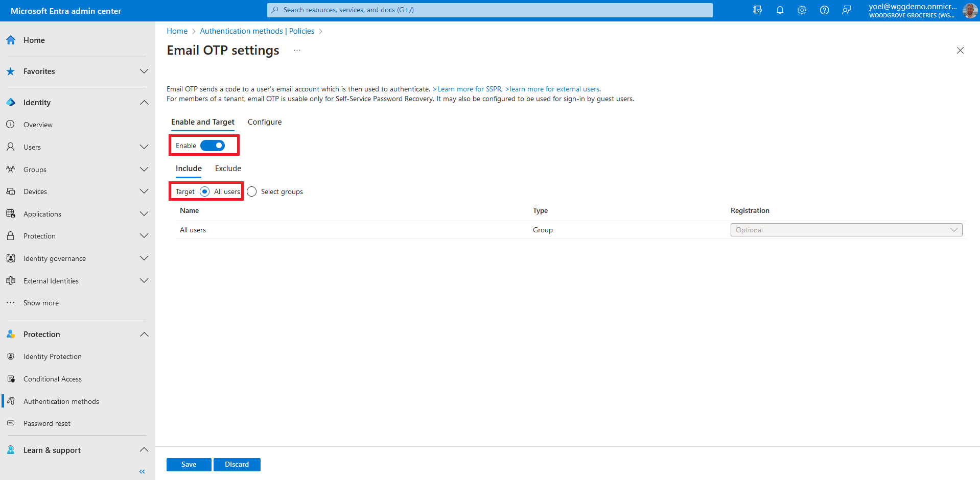Open Conditional Access in sidebar
This screenshot has width=980, height=480.
pyautogui.click(x=53, y=379)
